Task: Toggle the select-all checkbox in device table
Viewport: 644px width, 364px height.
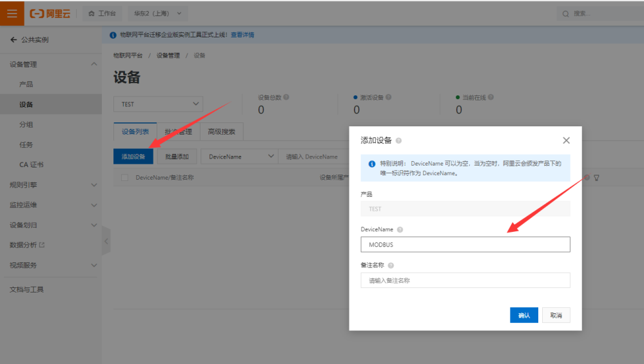Action: pyautogui.click(x=124, y=177)
